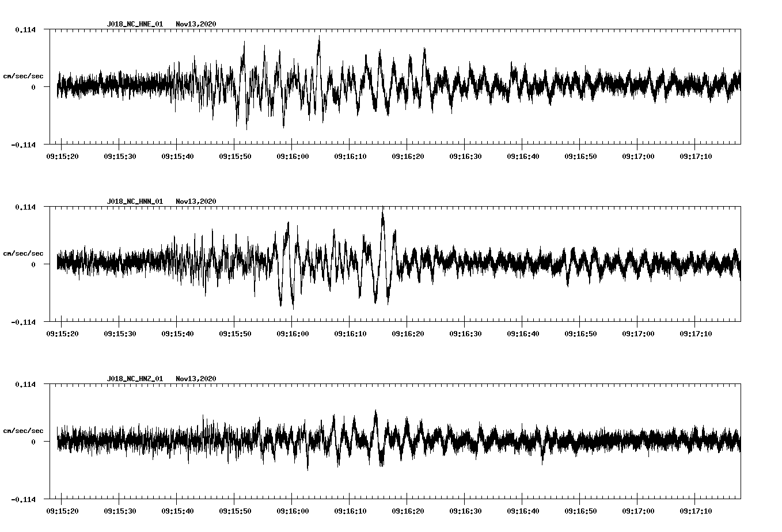This screenshot has height=532, width=782.
Task: Click the zero baseline label on bottom plot
Action: coord(33,442)
